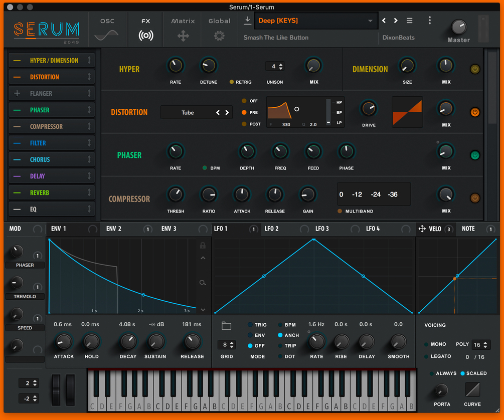
Task: Open the three-dot options menu
Action: (x=429, y=21)
